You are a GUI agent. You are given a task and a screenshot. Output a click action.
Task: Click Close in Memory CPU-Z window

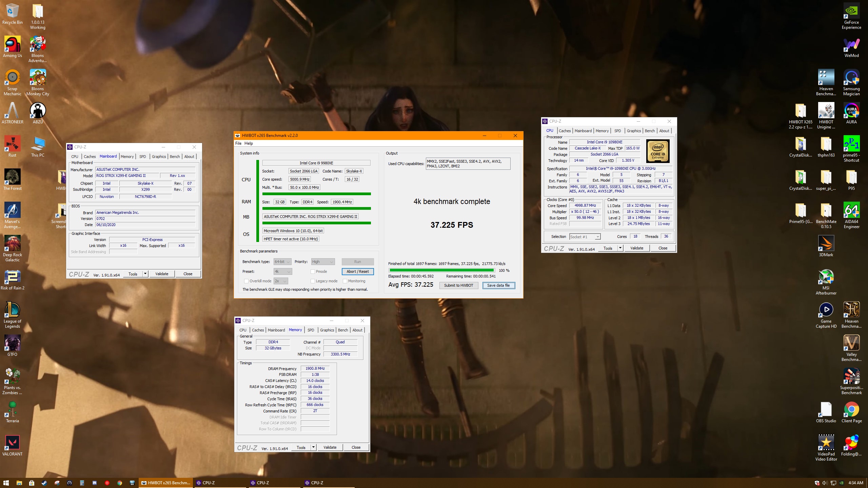[x=356, y=447]
